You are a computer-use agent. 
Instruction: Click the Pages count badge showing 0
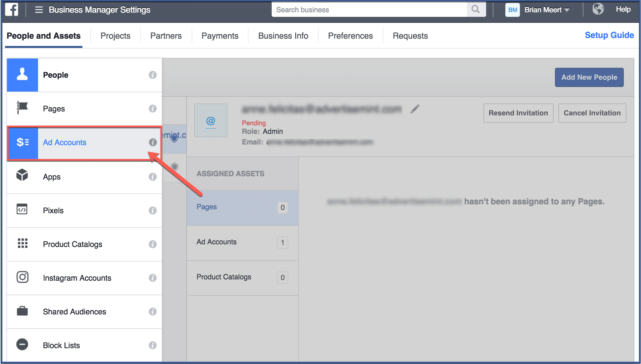point(283,208)
